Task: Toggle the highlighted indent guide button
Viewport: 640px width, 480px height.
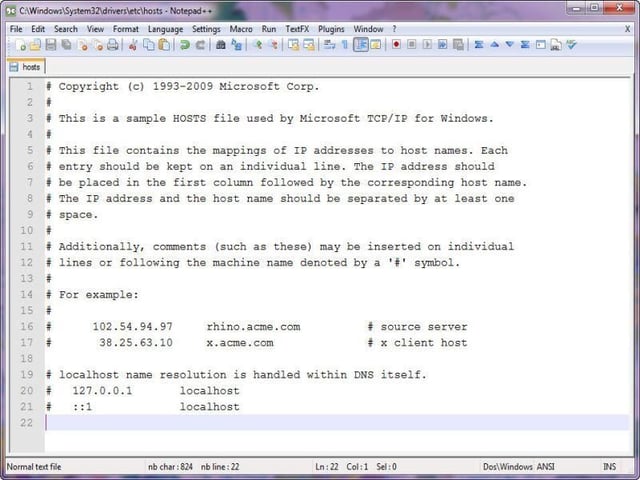Action: [x=361, y=44]
